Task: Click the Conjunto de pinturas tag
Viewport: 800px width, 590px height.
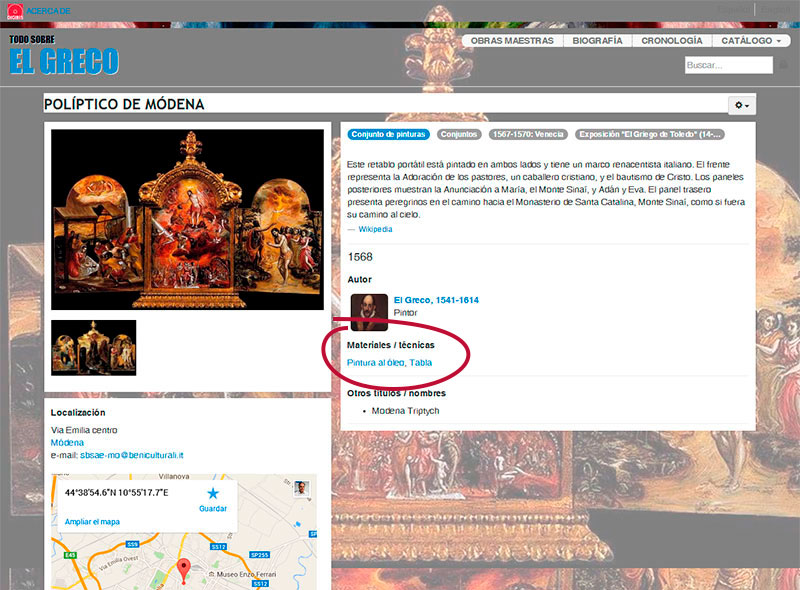Action: 388,134
